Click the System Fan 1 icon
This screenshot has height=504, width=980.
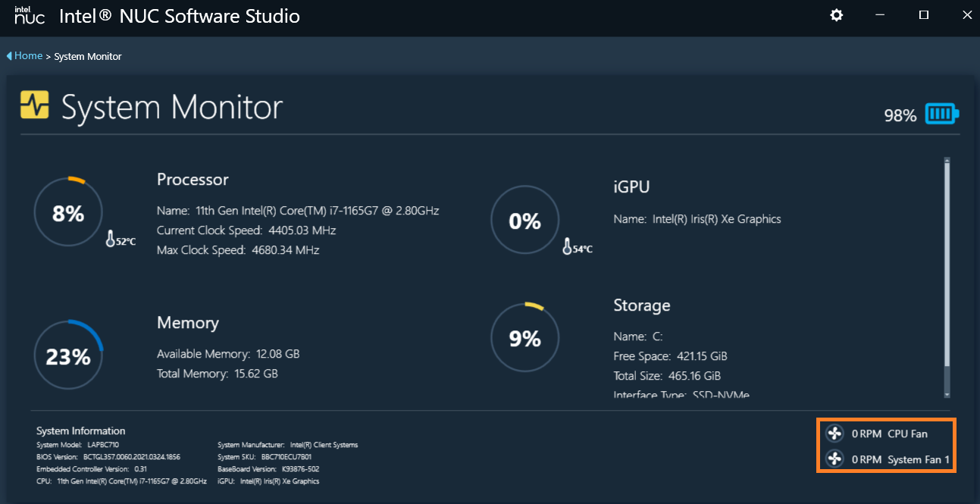point(834,459)
